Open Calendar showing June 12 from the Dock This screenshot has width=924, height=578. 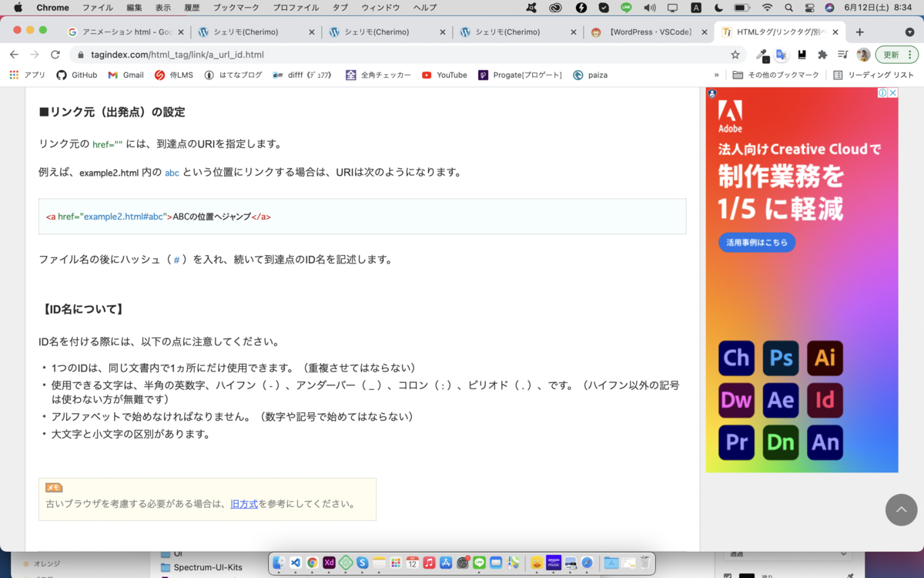pyautogui.click(x=412, y=563)
